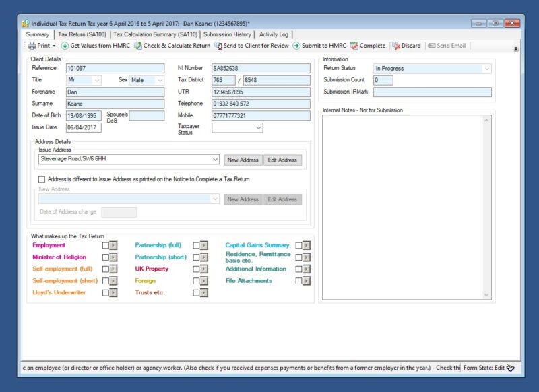Open the Partnership (short) arrow button
Image resolution: width=539 pixels, height=392 pixels.
(x=204, y=257)
